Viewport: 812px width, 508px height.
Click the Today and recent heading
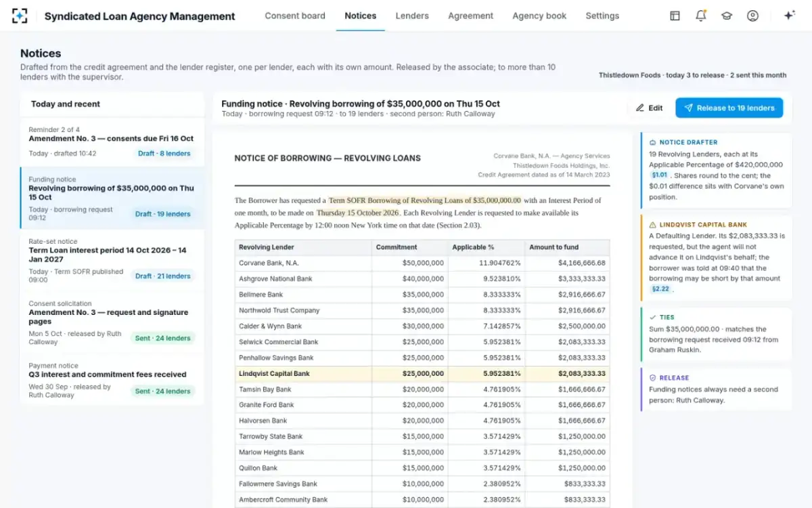tap(66, 104)
